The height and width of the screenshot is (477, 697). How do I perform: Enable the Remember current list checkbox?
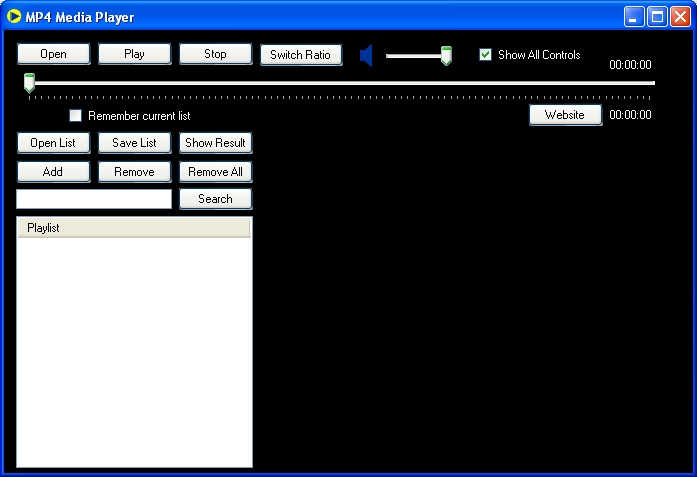click(75, 116)
